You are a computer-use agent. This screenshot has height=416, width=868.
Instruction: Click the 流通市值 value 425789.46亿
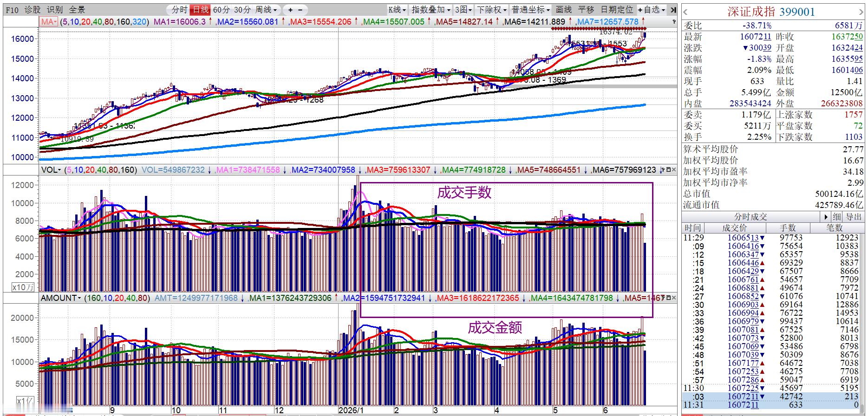(x=839, y=205)
